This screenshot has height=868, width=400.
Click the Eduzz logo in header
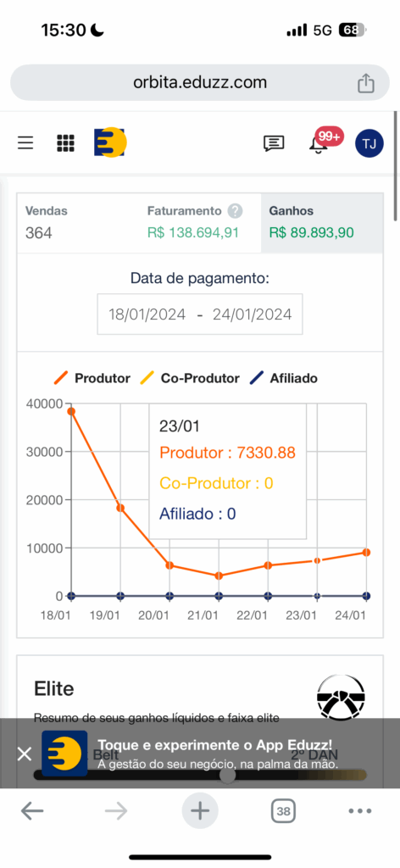tap(110, 142)
